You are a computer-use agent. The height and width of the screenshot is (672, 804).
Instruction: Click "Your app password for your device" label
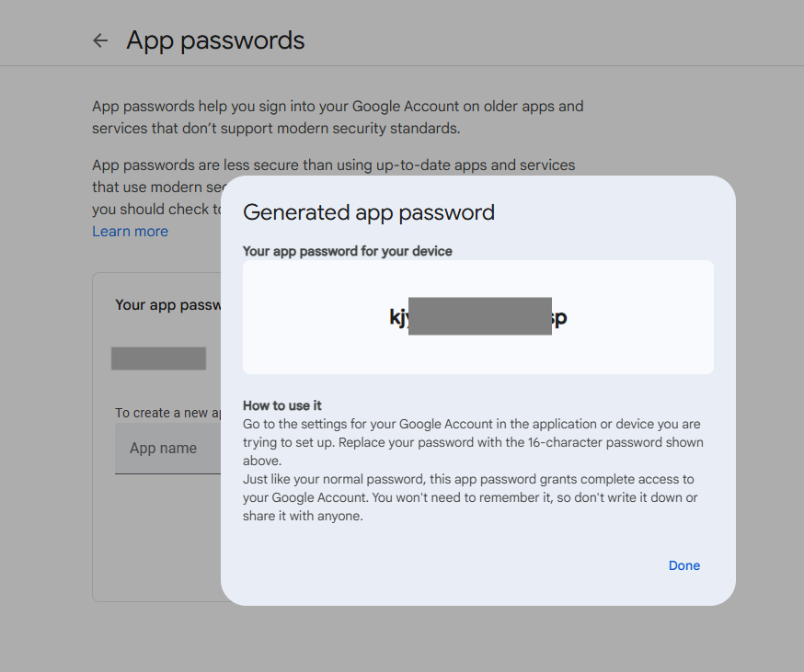[x=347, y=251]
